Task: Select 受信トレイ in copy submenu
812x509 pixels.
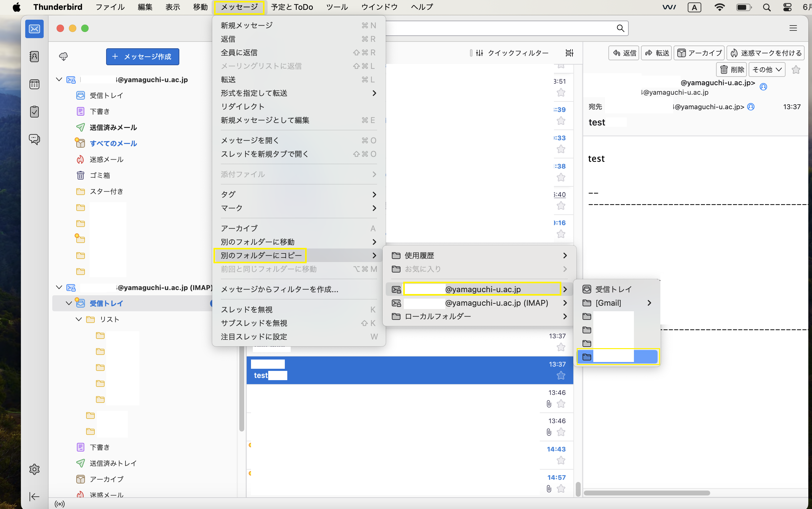Action: click(x=617, y=289)
